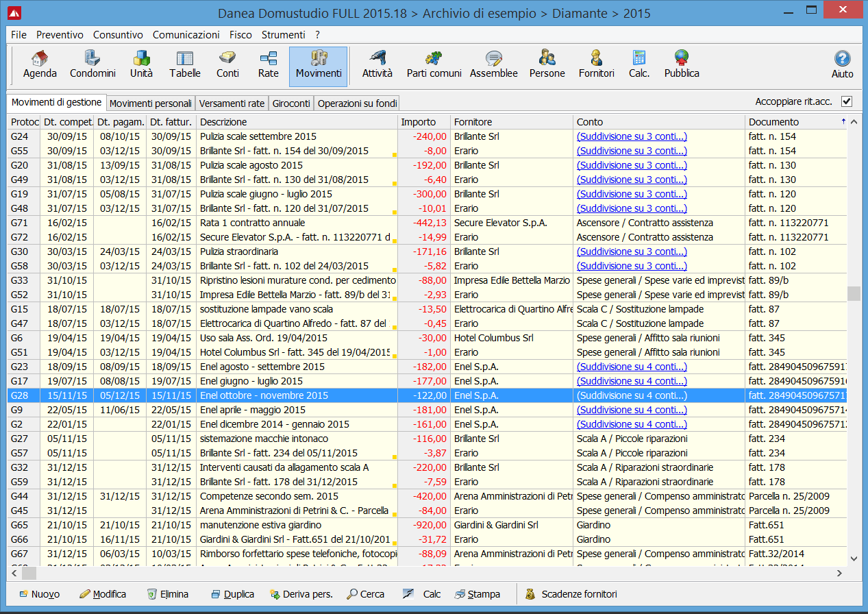Sort by the Dt. compet. column header
Screen dimensions: 868x614
66,122
